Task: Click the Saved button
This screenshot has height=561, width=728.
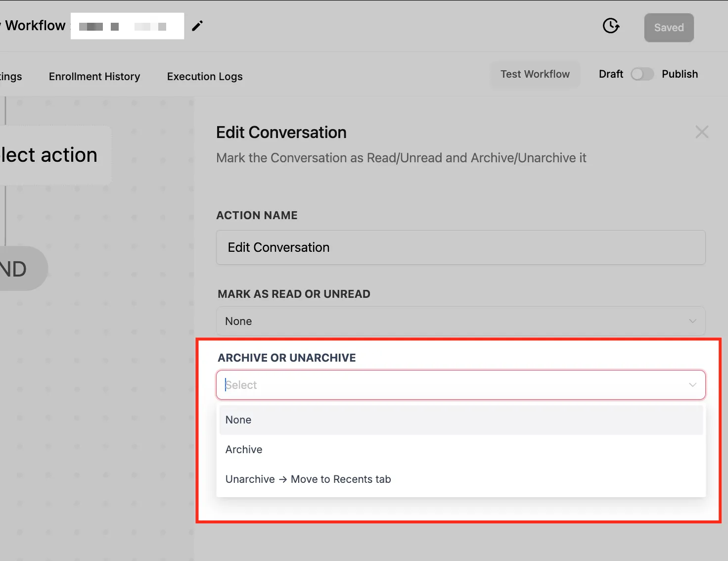Action: point(669,28)
